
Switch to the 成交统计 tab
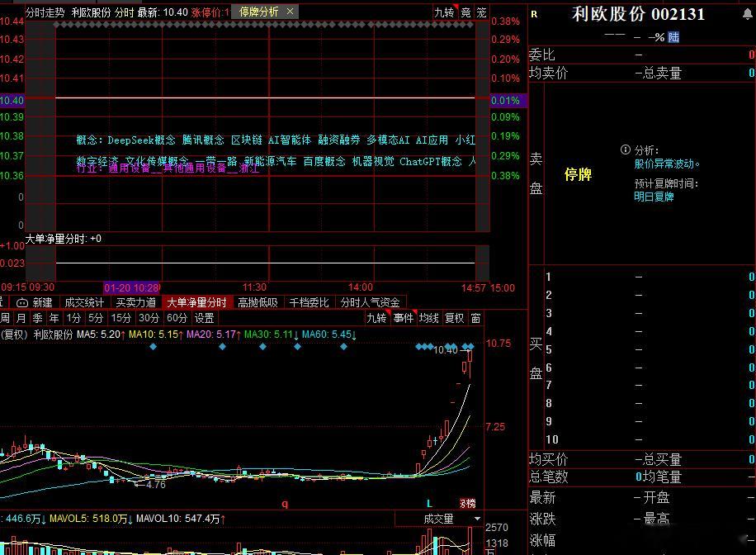point(84,303)
